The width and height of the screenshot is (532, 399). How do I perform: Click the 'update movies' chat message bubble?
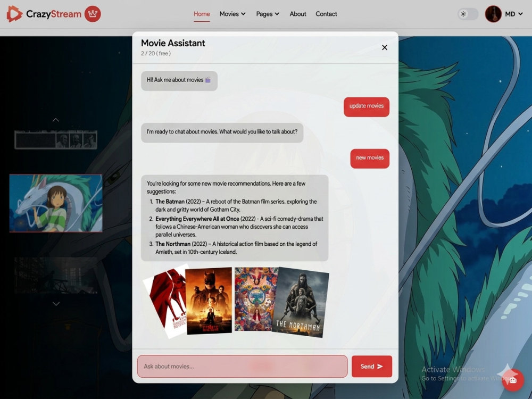click(x=367, y=106)
